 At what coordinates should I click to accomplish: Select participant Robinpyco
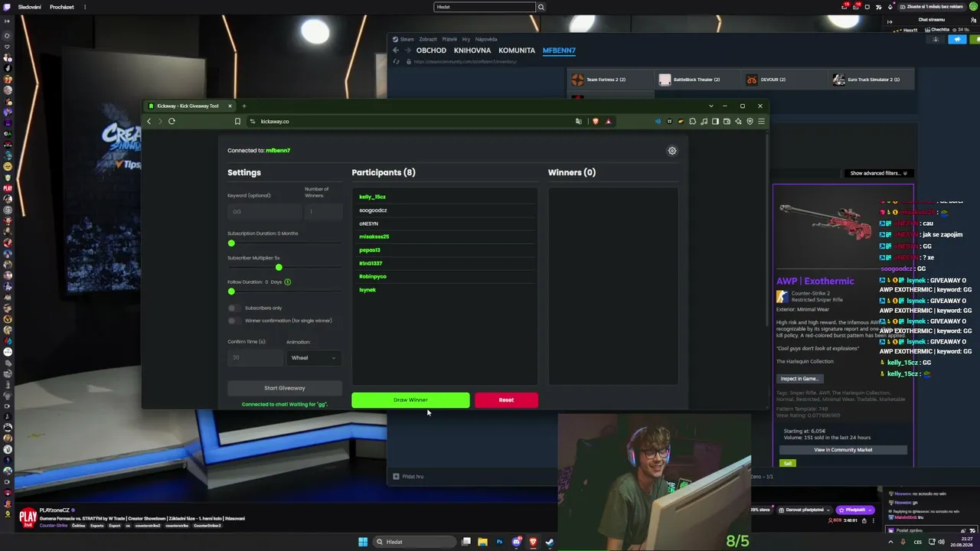pyautogui.click(x=373, y=276)
